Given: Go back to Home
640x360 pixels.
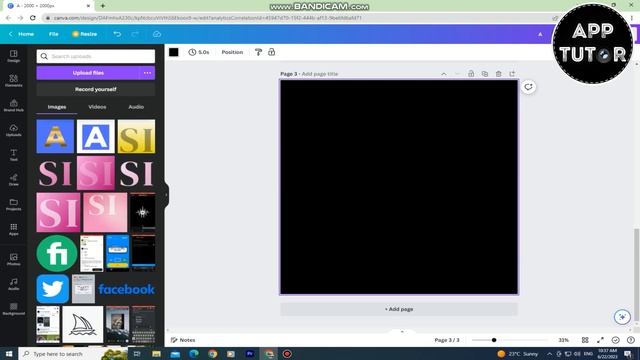Looking at the screenshot, I should [21, 34].
